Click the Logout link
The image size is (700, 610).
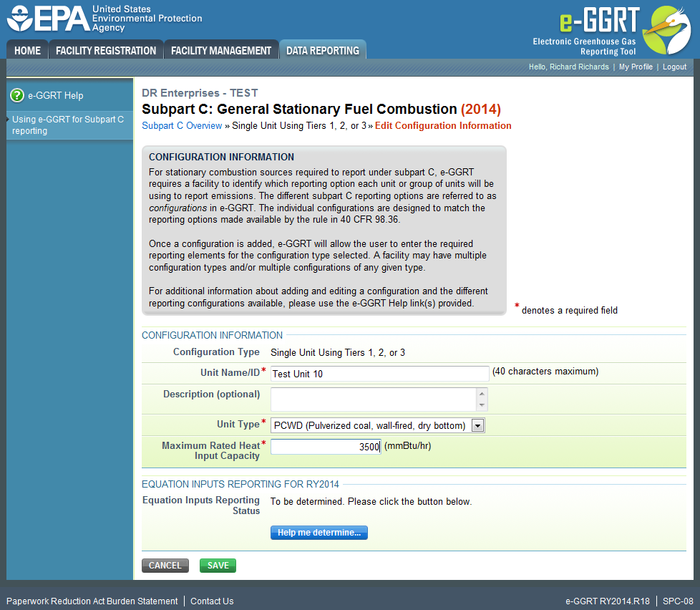[674, 67]
